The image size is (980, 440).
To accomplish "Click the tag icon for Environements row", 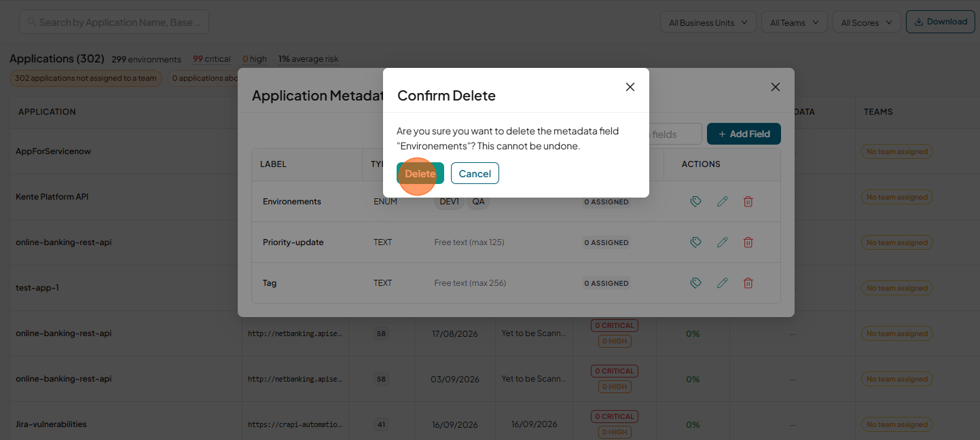I will (695, 202).
